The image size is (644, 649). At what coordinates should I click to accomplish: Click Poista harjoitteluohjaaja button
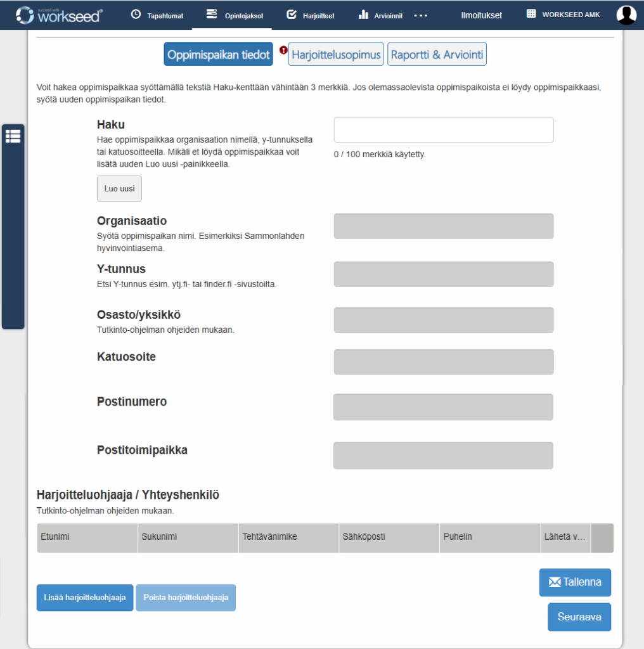point(186,598)
